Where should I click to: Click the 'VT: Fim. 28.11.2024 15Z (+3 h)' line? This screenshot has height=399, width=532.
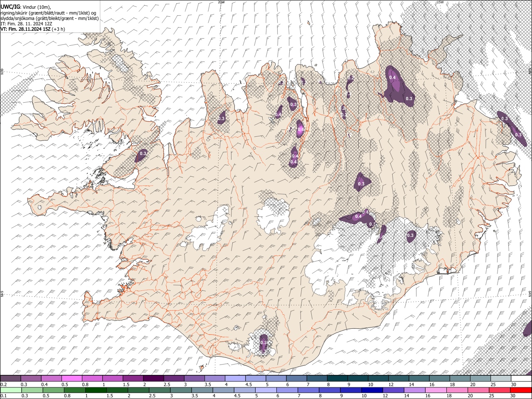click(x=33, y=29)
